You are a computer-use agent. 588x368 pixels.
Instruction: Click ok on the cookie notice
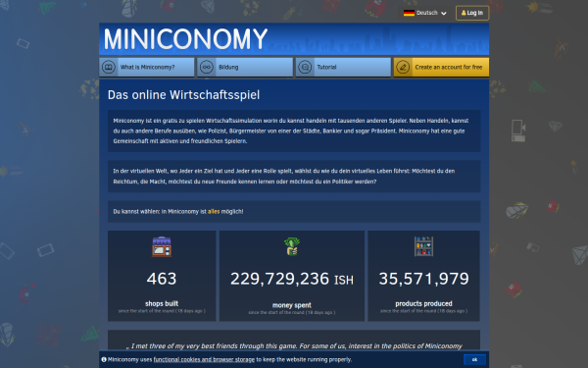474,360
